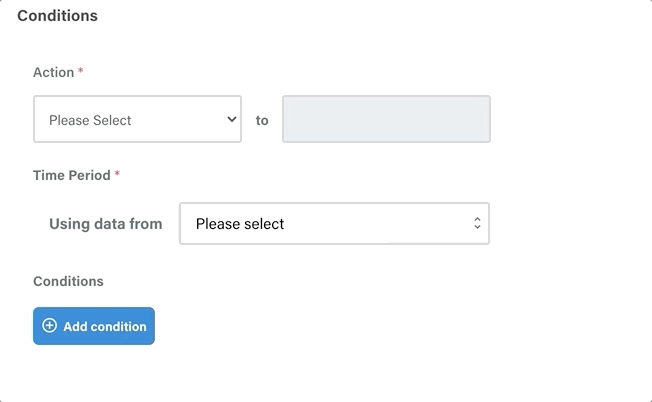Click the lower 'Conditions' label above Add condition
The height and width of the screenshot is (402, 652).
click(x=68, y=281)
